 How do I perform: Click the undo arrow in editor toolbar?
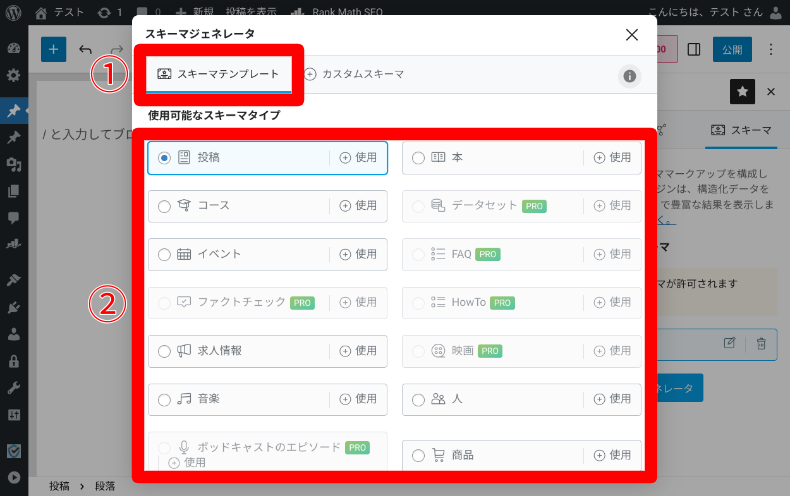click(x=85, y=49)
